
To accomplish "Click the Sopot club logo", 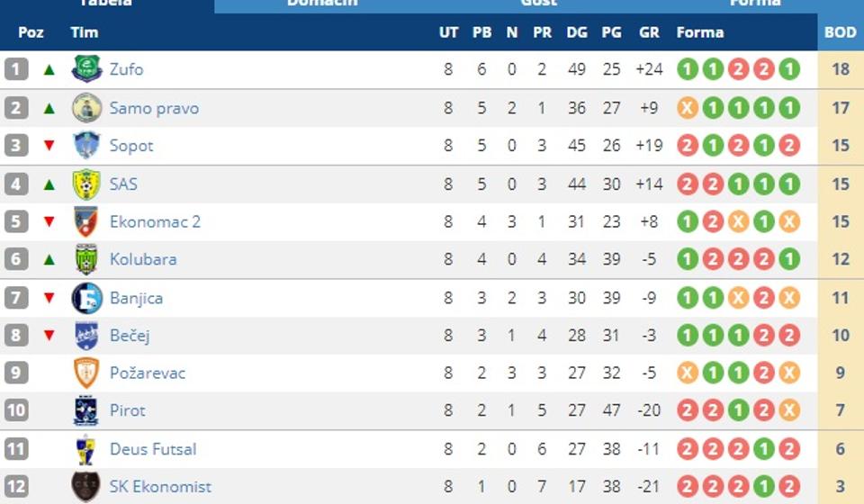I will (86, 146).
